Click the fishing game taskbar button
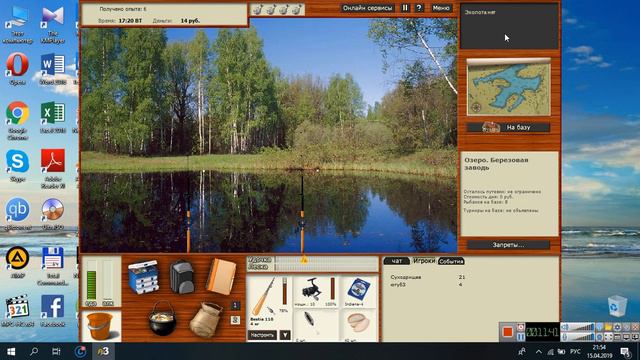640x360 pixels. (x=103, y=351)
